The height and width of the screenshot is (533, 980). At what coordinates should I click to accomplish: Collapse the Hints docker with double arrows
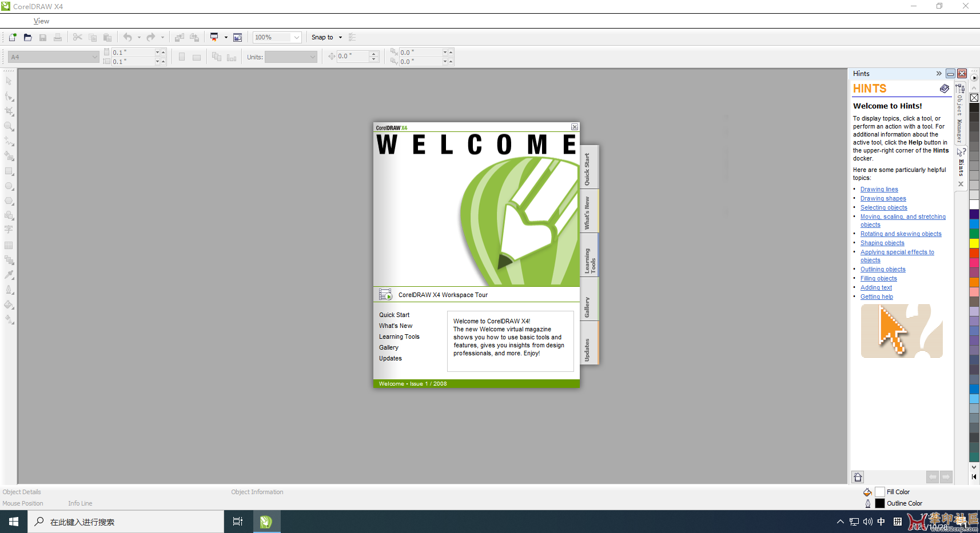coord(939,74)
